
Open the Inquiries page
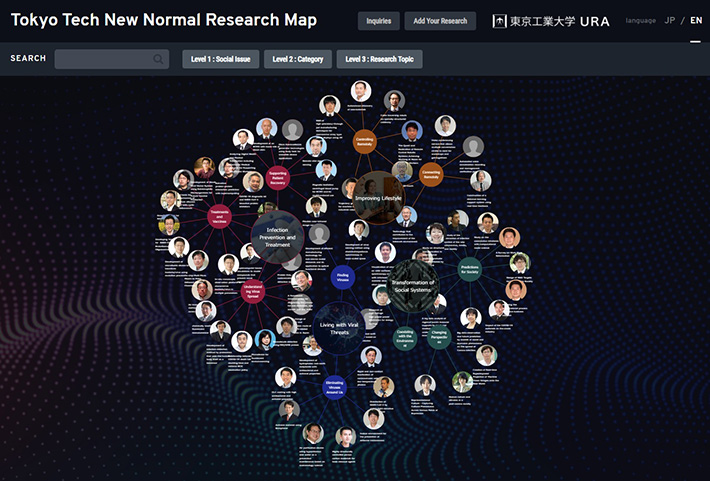click(379, 21)
